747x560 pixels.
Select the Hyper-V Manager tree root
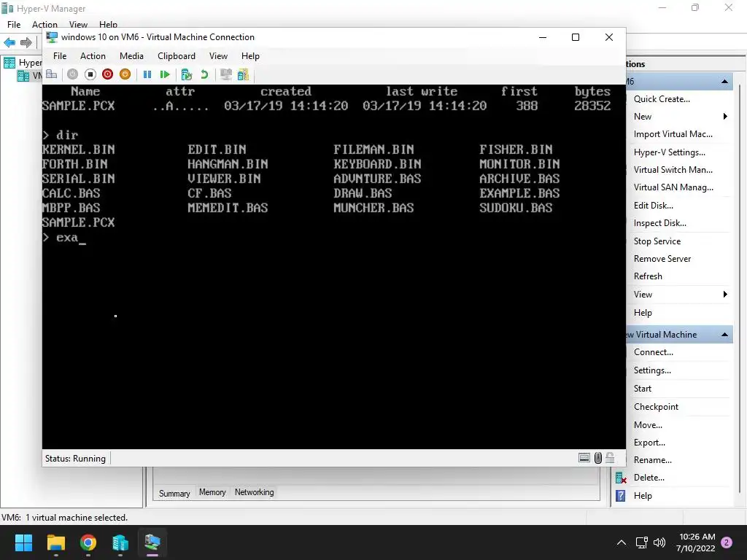click(x=23, y=63)
